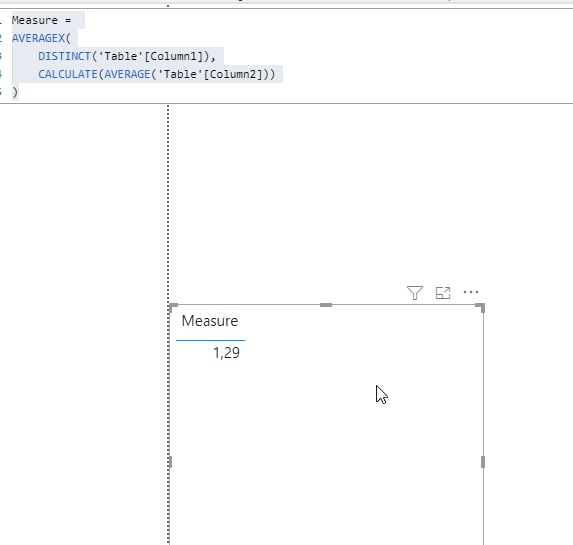This screenshot has height=545, width=573.
Task: Click the value 1,29 in the table
Action: point(226,353)
